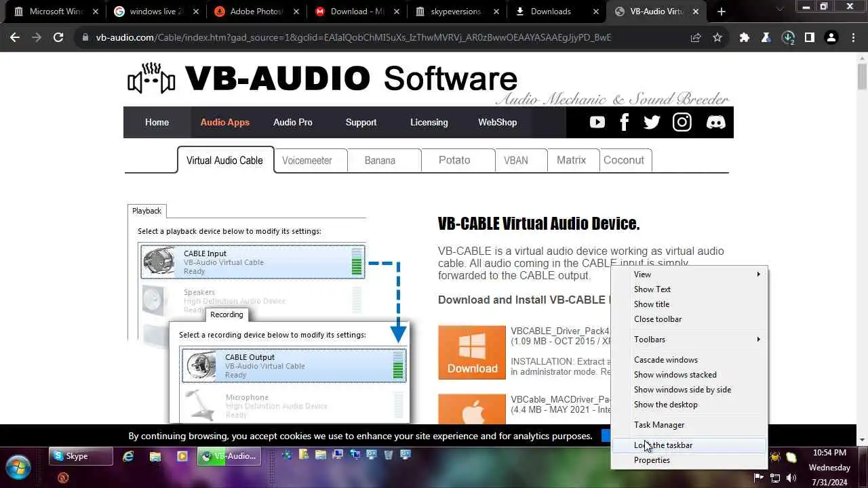Select Show windows side by side
868x488 pixels.
click(690, 390)
